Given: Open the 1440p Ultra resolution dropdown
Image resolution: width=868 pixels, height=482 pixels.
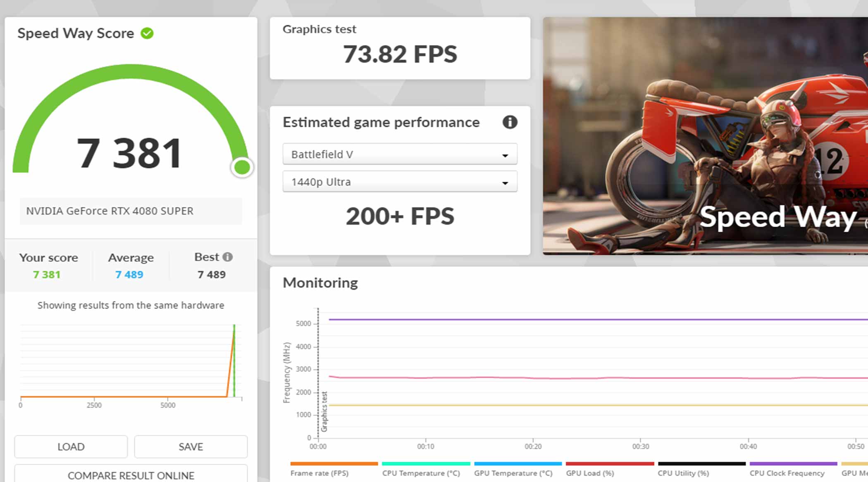Looking at the screenshot, I should pos(400,182).
